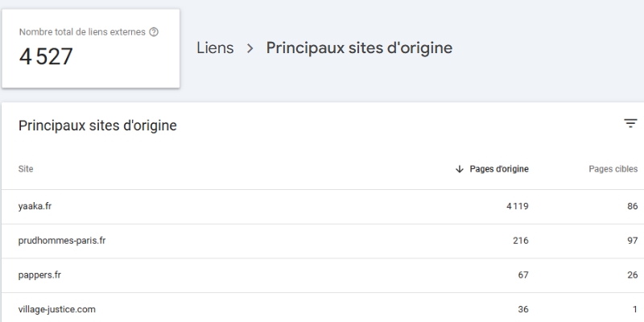
Task: Click the sort arrow next to Pages d'origine
Action: coord(460,169)
